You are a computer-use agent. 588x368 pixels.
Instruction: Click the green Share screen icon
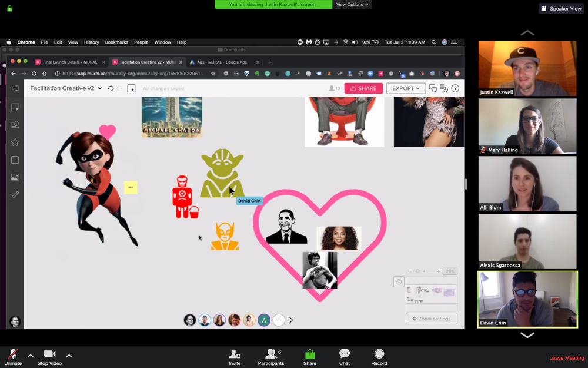pos(310,354)
